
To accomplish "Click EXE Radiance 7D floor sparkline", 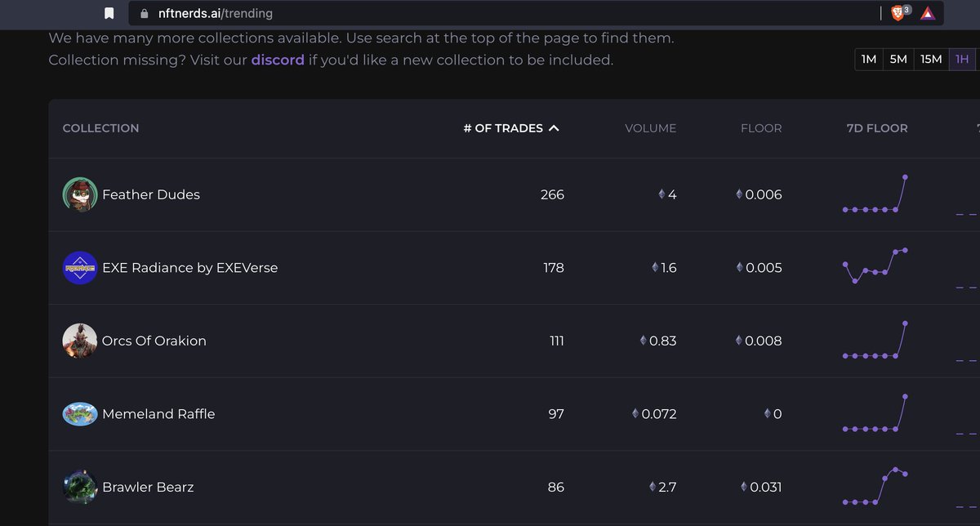I will 875,266.
